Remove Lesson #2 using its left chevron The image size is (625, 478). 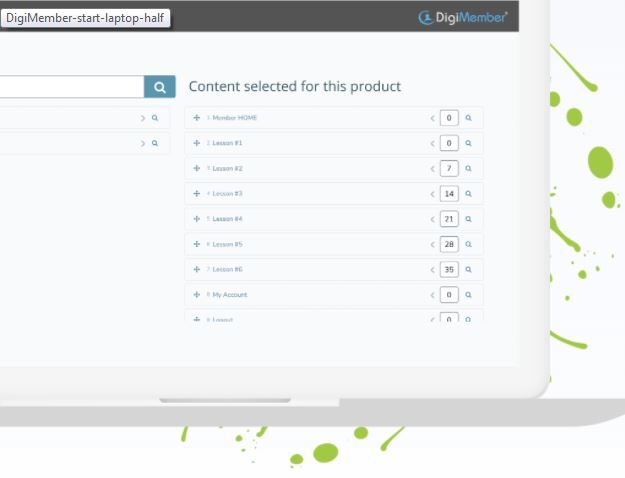pos(432,169)
